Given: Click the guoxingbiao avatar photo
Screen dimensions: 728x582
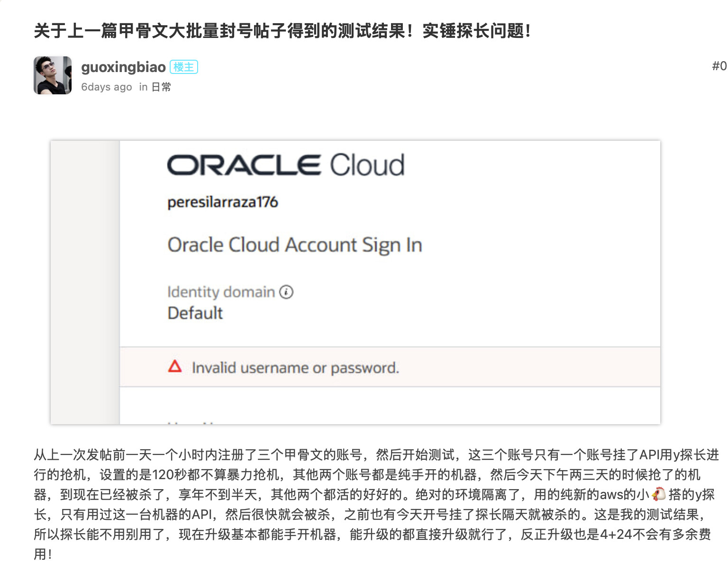Looking at the screenshot, I should 53,75.
